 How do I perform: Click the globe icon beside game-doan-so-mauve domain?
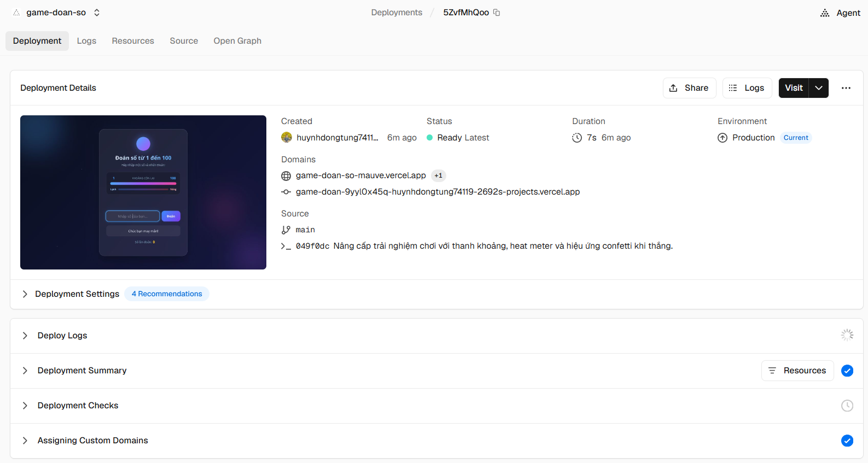[286, 175]
